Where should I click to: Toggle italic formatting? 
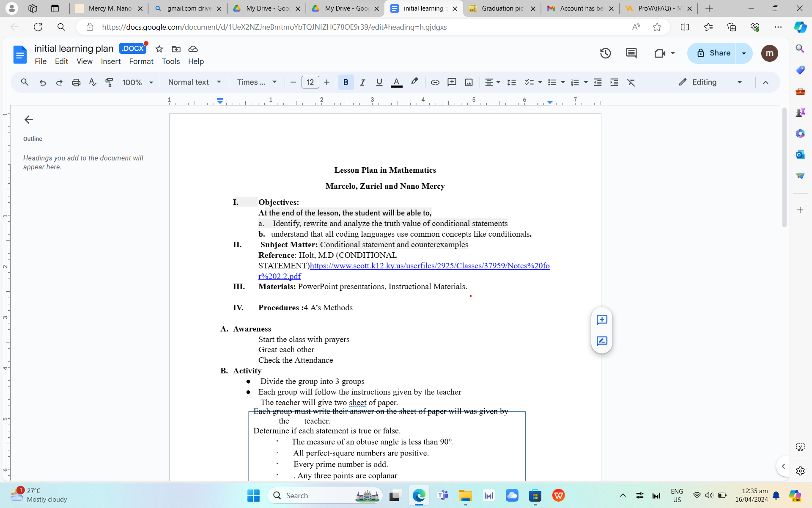pyautogui.click(x=362, y=82)
